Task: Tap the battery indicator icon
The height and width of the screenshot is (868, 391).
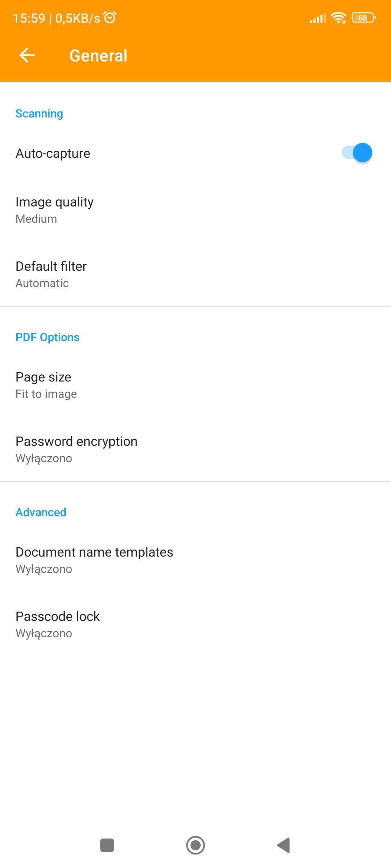Action: tap(364, 18)
